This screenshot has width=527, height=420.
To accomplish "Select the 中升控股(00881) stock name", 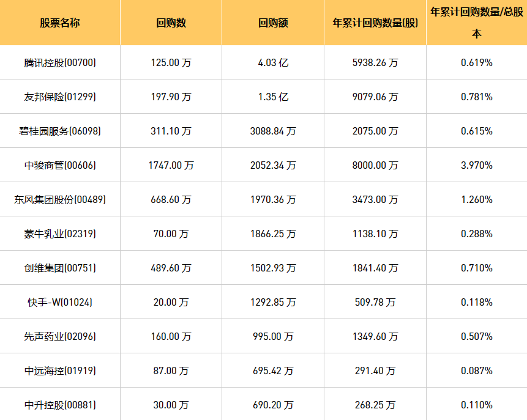I will pyautogui.click(x=60, y=405).
